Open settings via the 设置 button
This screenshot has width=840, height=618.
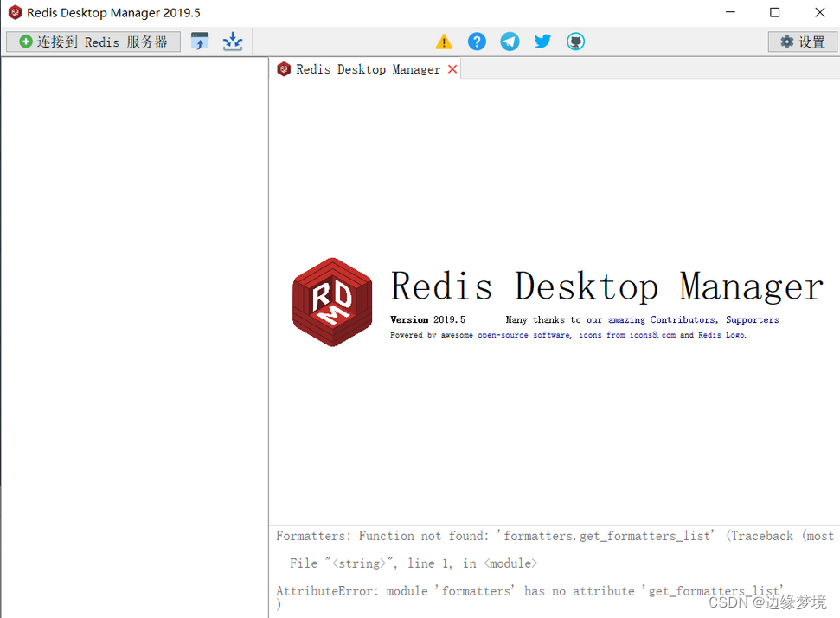[x=802, y=41]
